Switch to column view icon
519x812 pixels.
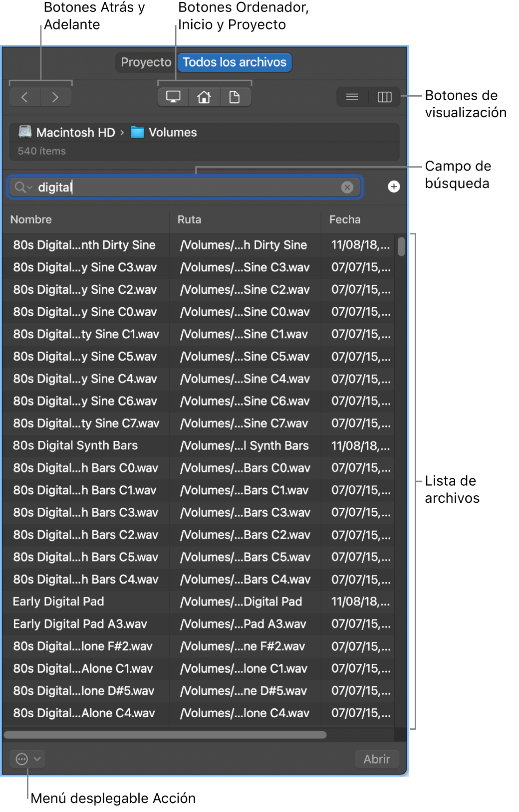[x=384, y=97]
